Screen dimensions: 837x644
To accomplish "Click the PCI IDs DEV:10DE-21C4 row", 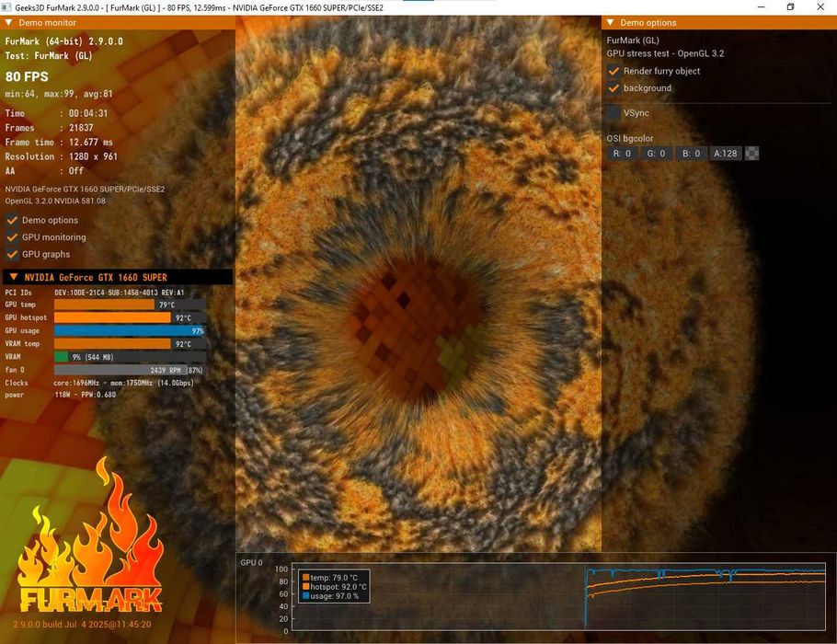I will [x=95, y=293].
